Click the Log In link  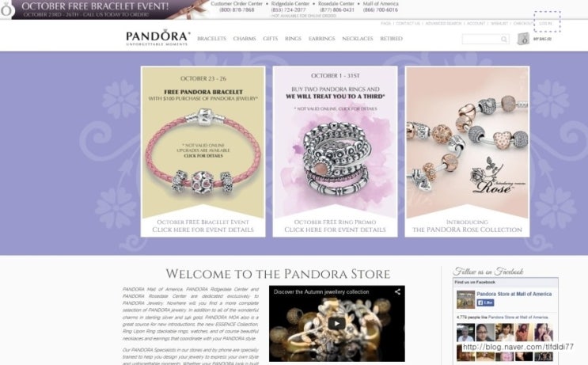pos(545,23)
